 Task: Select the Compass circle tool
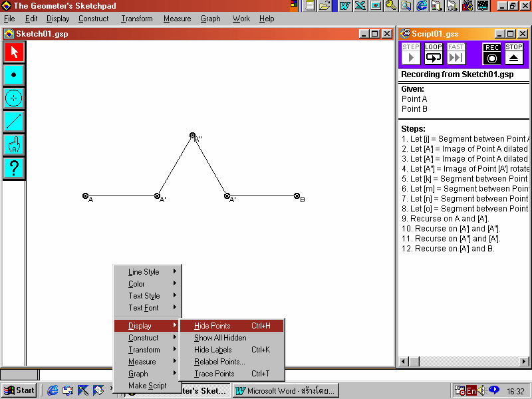pyautogui.click(x=14, y=98)
